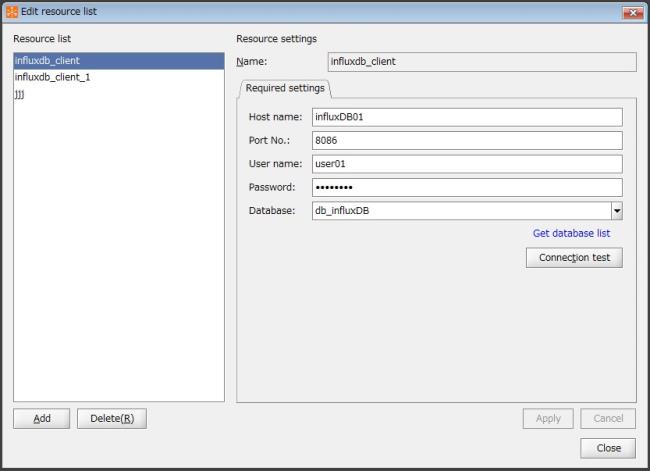Click the application icon in the title bar
Image resolution: width=650 pixels, height=471 pixels.
[x=12, y=12]
